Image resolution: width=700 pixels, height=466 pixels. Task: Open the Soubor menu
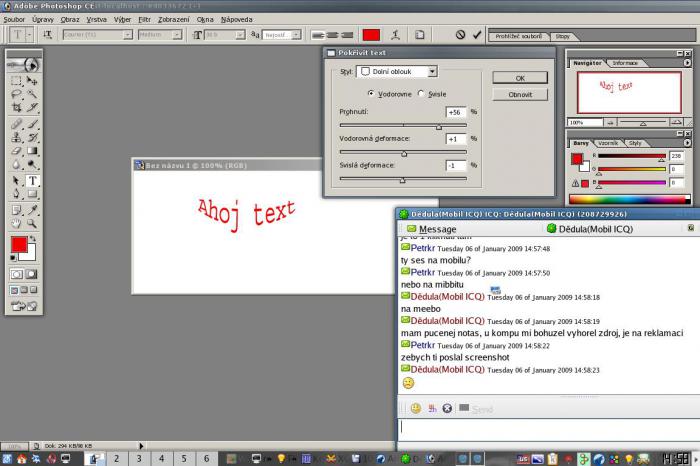pyautogui.click(x=14, y=20)
